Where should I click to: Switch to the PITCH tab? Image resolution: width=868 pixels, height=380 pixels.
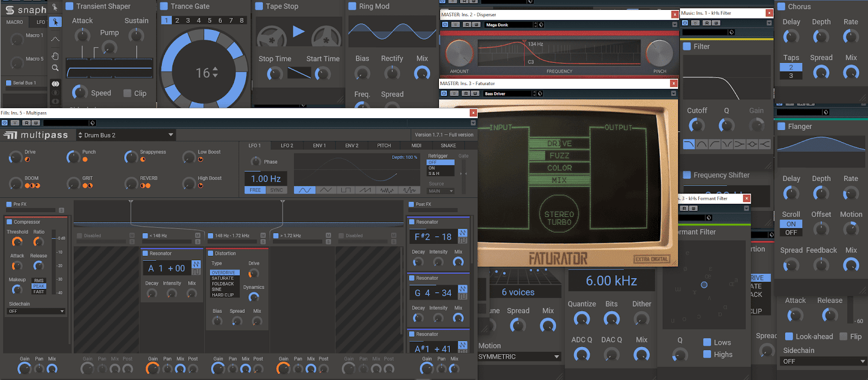click(x=384, y=145)
